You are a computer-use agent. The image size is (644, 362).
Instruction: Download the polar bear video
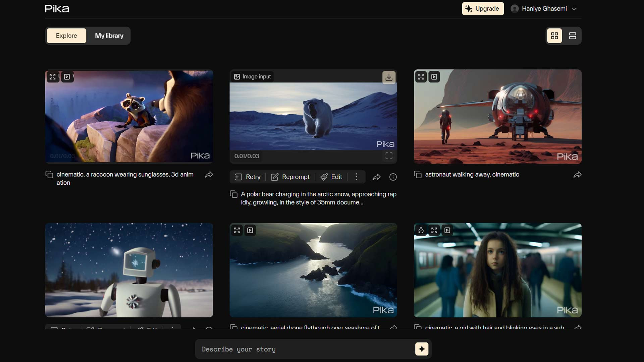389,77
